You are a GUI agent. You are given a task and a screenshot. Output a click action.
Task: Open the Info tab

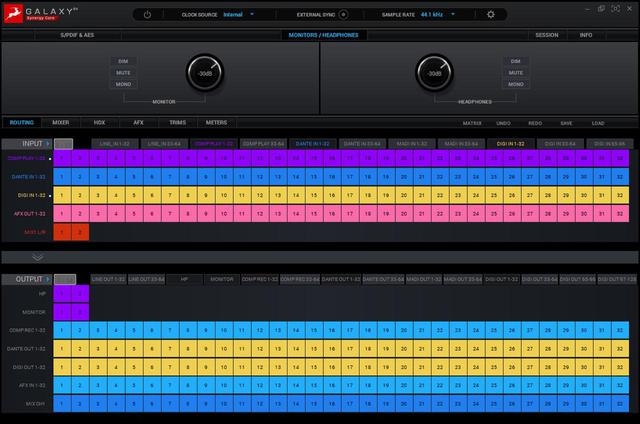point(586,35)
